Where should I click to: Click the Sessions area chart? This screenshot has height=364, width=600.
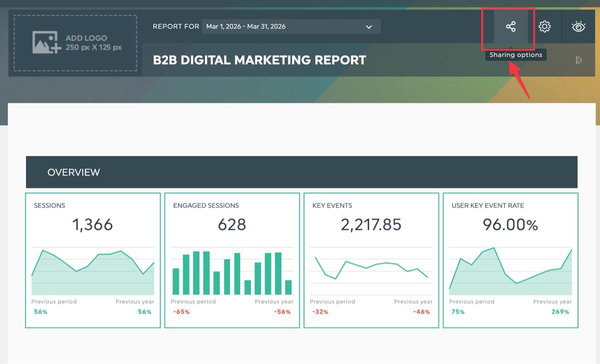click(x=93, y=270)
